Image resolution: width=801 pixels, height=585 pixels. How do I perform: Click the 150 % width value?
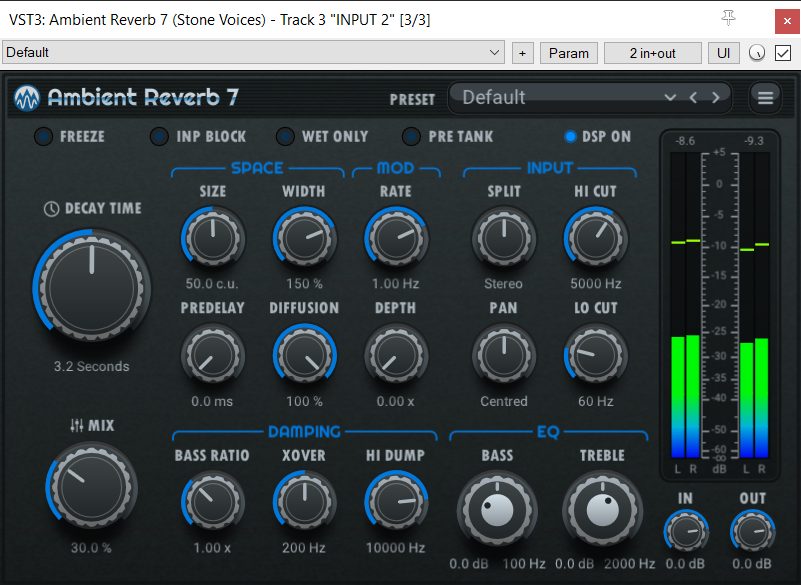click(304, 284)
